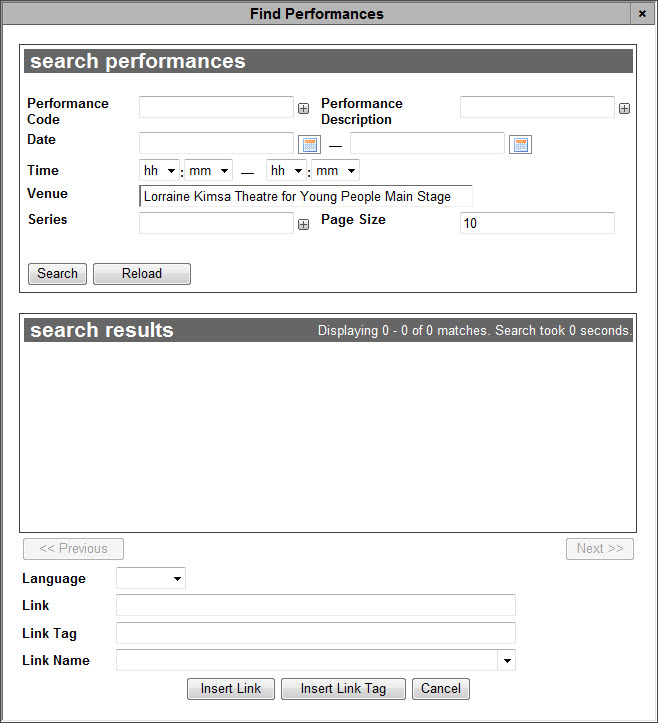Go to Previous results page
The width and height of the screenshot is (658, 723).
click(73, 549)
